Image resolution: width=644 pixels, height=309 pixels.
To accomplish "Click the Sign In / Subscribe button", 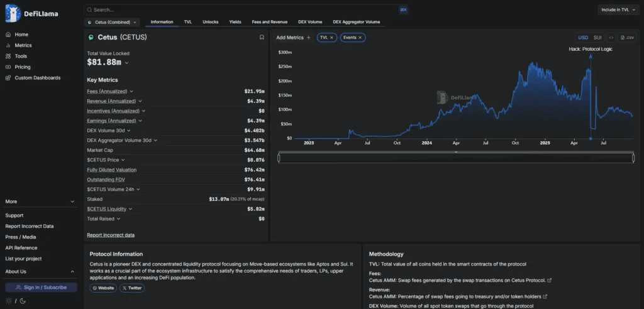I will coord(41,287).
